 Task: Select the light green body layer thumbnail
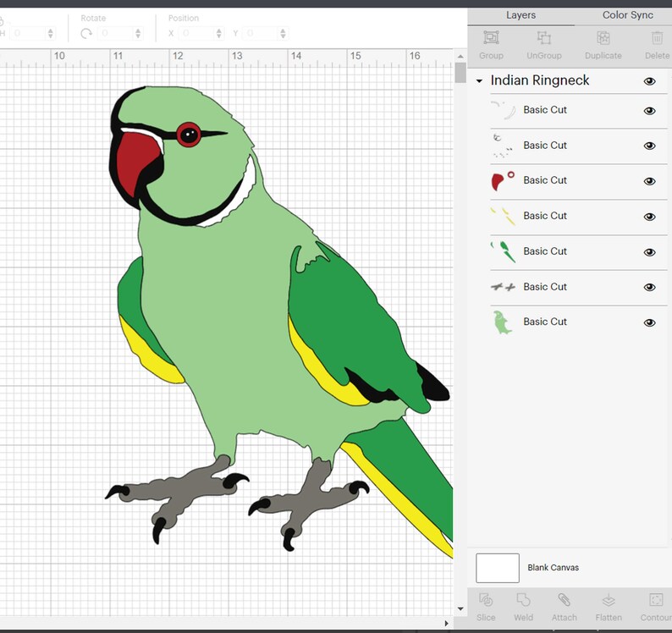(x=503, y=322)
